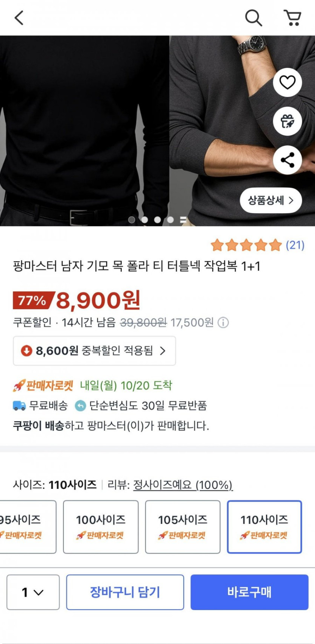
Task: Click 장바구니 담기 button
Action: click(125, 592)
